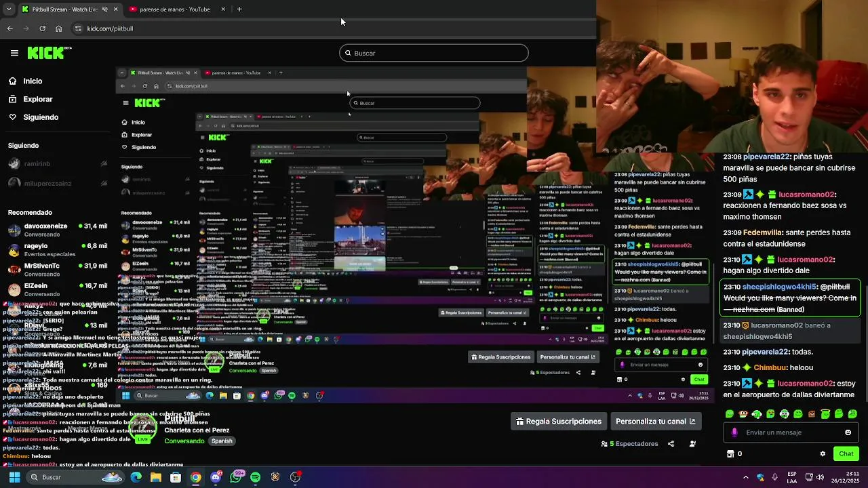Click the user icon right of outermost share icon
868x488 pixels.
coord(692,444)
